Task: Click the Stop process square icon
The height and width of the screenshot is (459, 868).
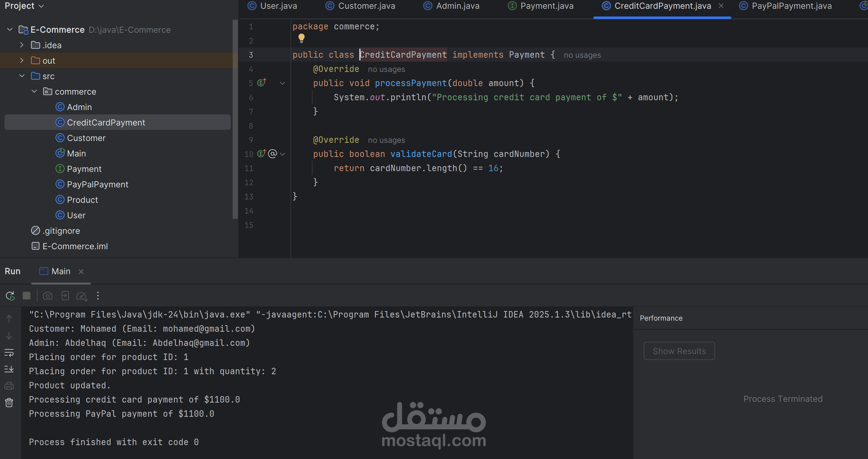Action: (26, 296)
